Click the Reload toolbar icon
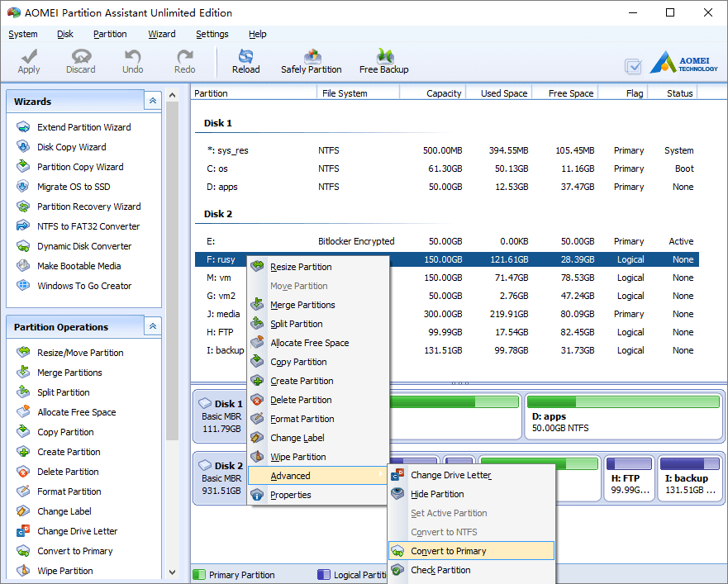Viewport: 728px width, 584px height. [x=245, y=61]
